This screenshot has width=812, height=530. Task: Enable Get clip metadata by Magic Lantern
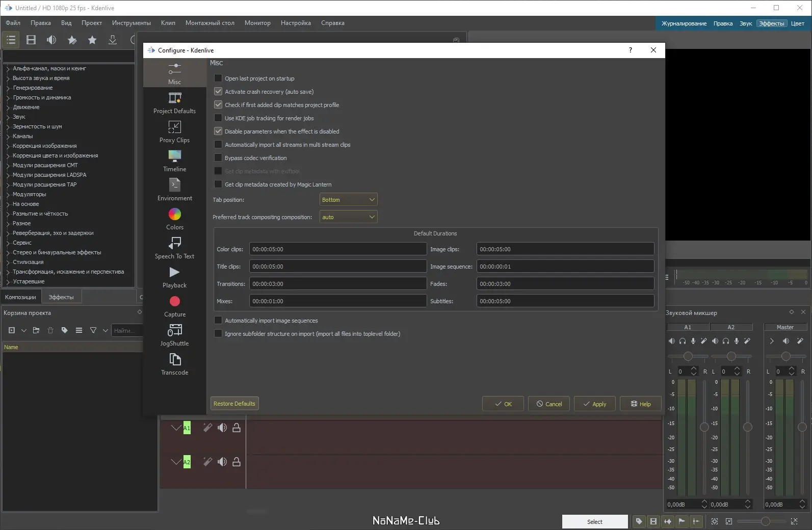point(218,184)
